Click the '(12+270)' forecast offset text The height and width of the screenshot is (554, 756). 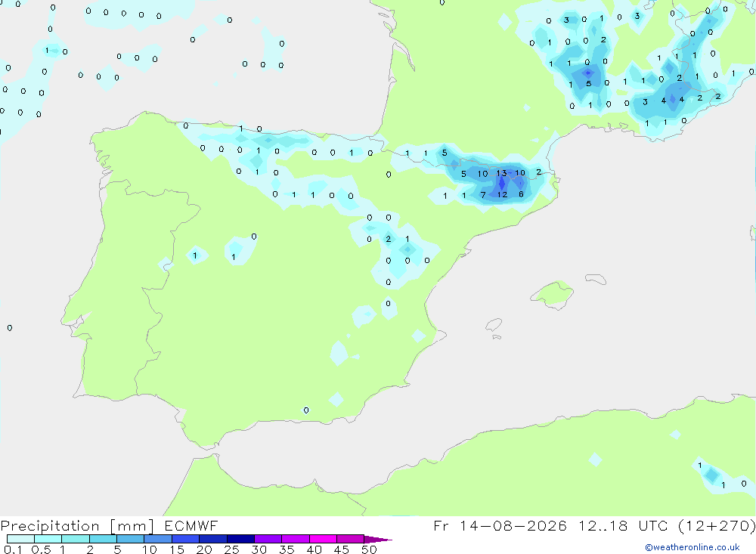pos(717,526)
